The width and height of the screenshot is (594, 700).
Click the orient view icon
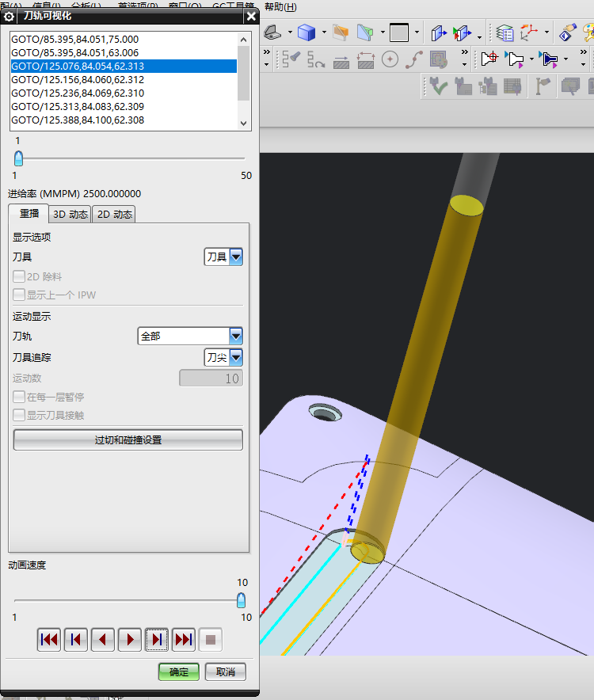[x=272, y=32]
